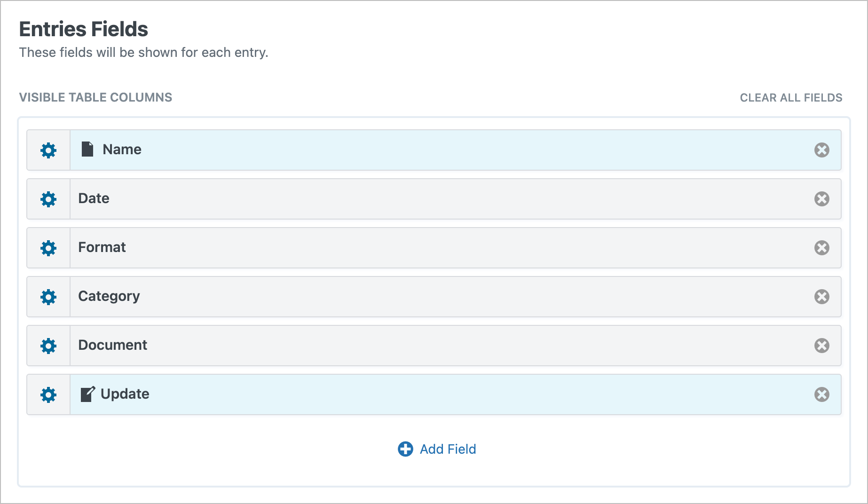Image resolution: width=868 pixels, height=504 pixels.
Task: Remove the Category field
Action: (822, 297)
